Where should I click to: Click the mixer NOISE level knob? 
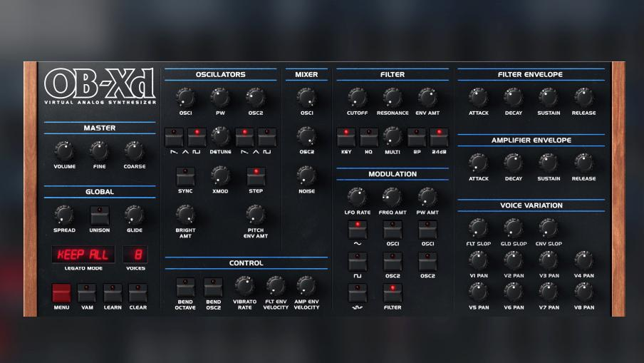(x=306, y=176)
